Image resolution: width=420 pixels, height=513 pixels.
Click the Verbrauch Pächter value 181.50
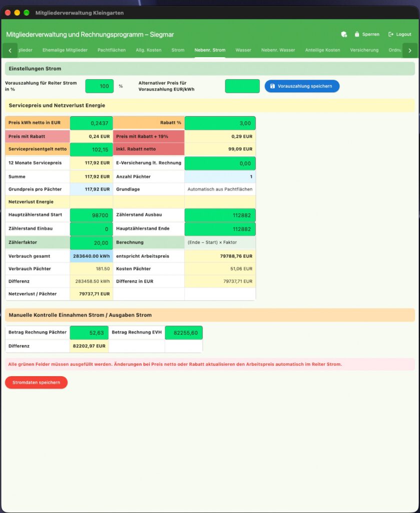click(x=103, y=269)
